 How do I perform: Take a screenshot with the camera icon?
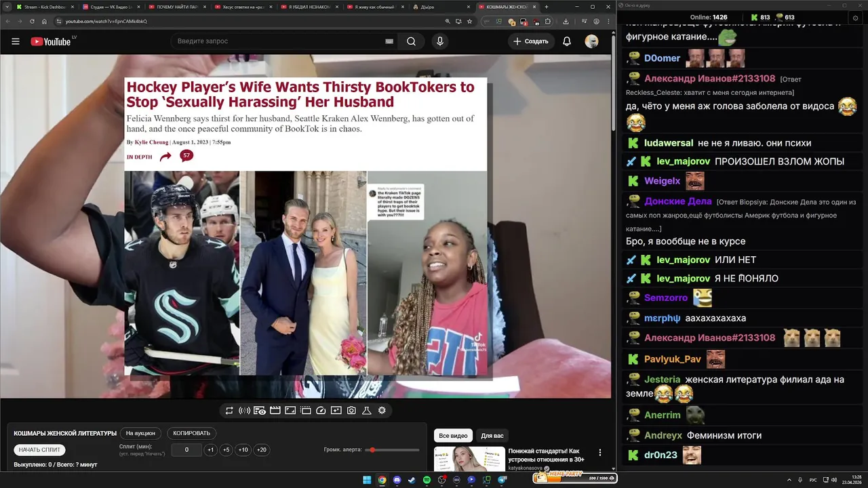(x=351, y=411)
